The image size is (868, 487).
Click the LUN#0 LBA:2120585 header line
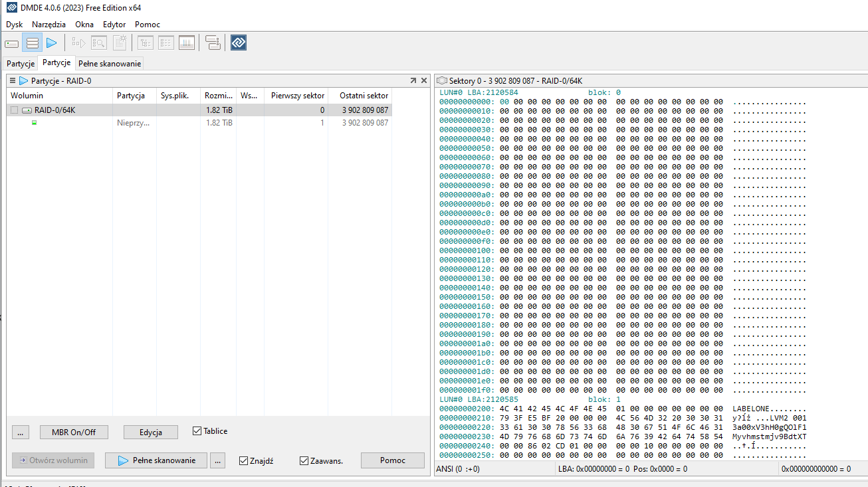(479, 399)
